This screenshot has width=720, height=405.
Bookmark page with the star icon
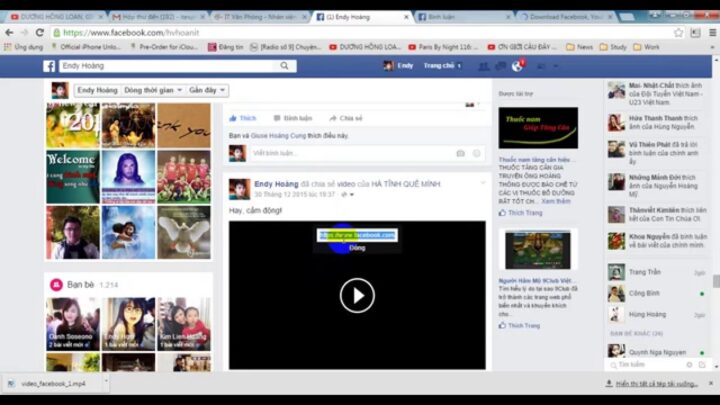coord(679,33)
